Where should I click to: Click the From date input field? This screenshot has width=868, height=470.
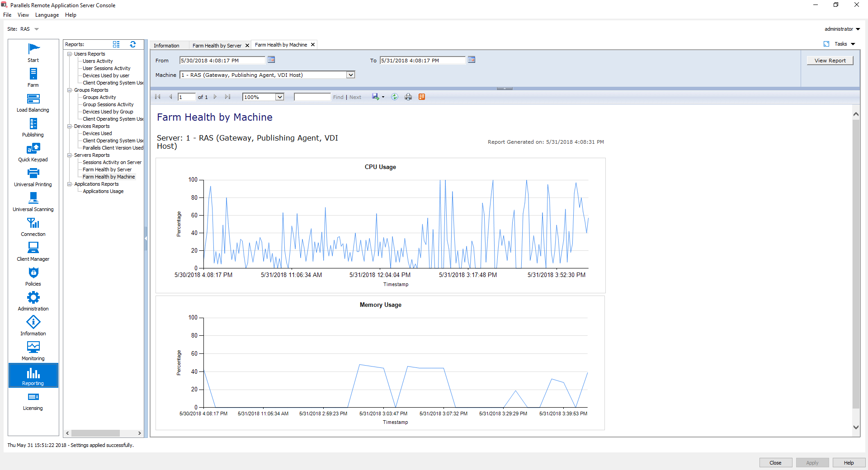(x=222, y=60)
